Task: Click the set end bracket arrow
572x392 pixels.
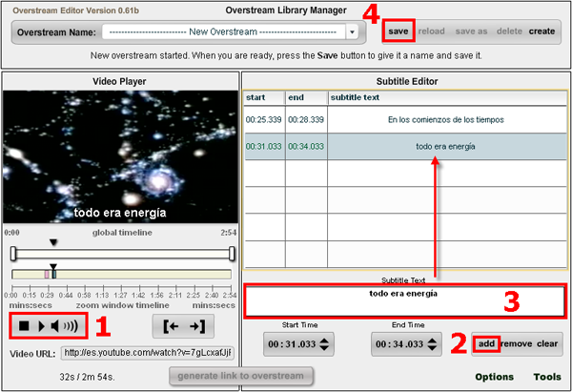Action: click(x=194, y=326)
